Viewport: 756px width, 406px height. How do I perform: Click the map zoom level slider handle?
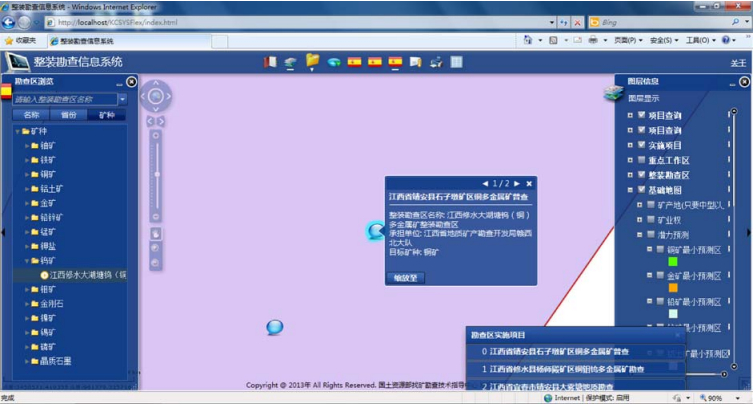157,174
